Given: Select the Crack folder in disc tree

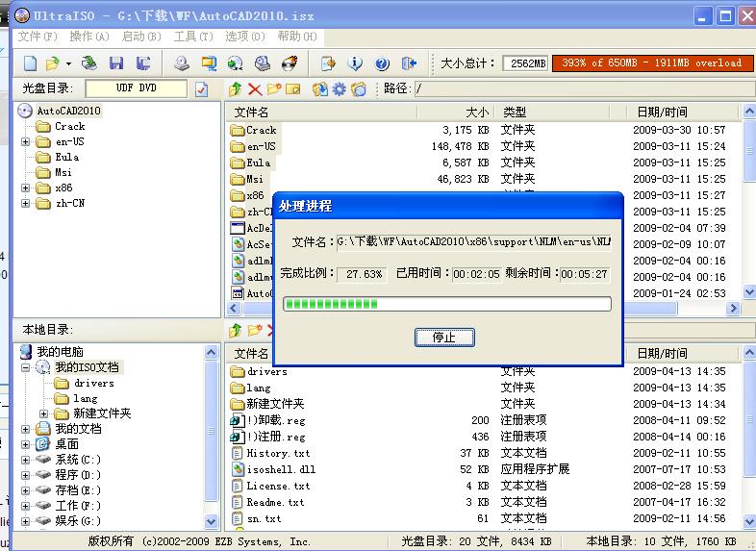Looking at the screenshot, I should (69, 126).
